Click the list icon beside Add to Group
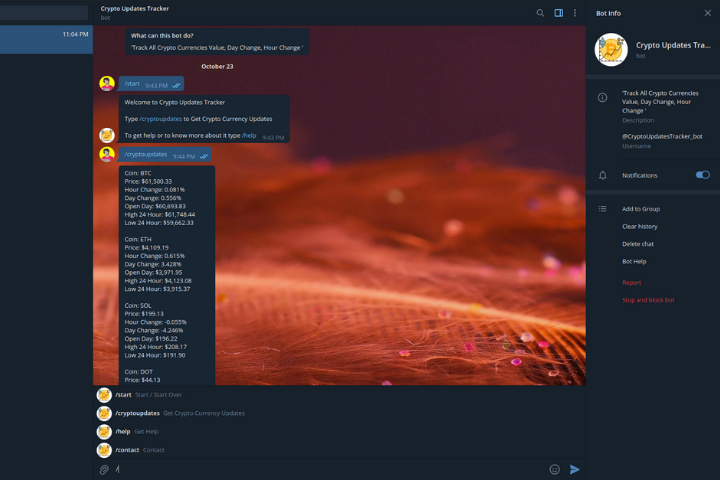 pos(602,209)
